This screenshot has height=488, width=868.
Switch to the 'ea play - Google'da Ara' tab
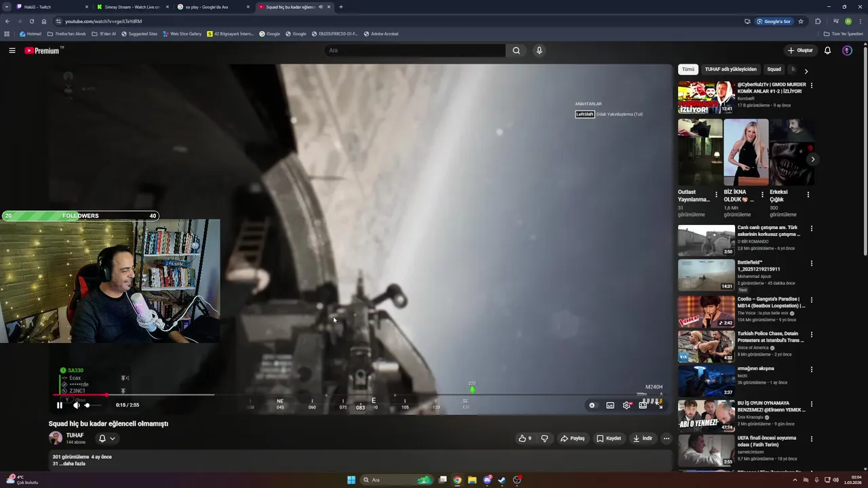tap(213, 7)
